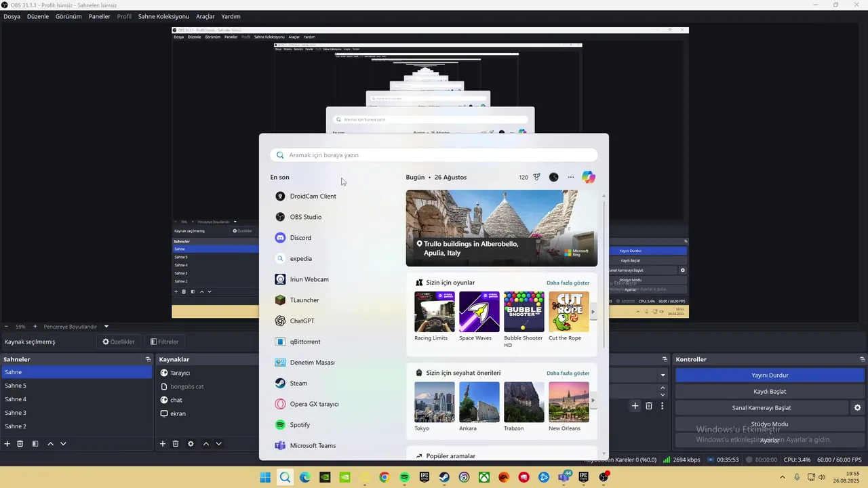Pop out the Kontroller dock
Viewport: 868px width, 488px height.
point(862,359)
